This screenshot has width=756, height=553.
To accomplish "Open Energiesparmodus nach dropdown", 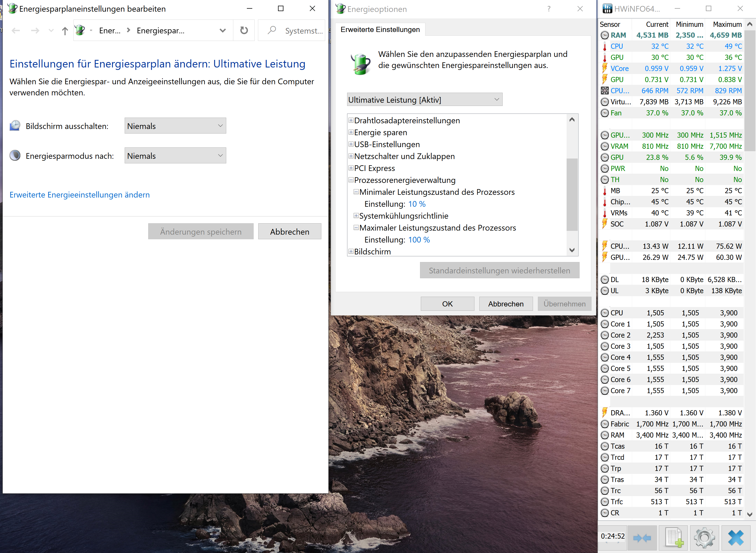I will [x=175, y=156].
